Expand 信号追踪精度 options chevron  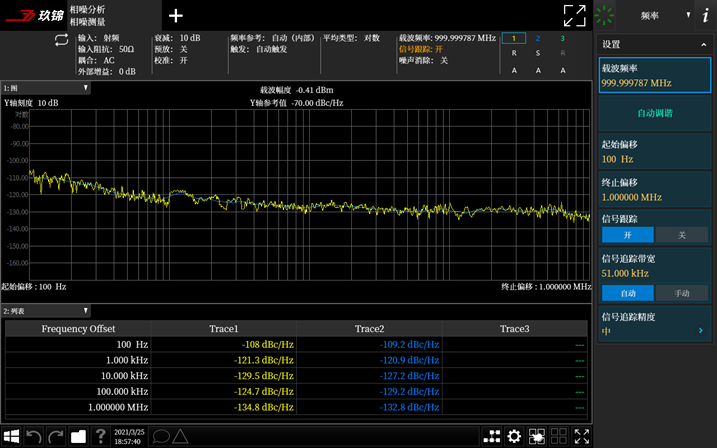701,330
